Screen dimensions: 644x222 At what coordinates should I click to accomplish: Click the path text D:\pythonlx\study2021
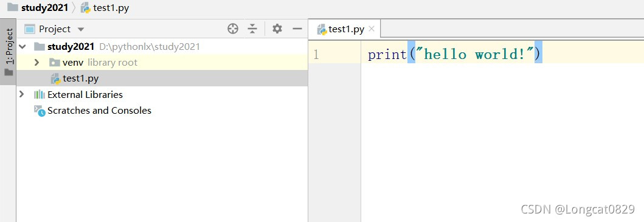[150, 46]
